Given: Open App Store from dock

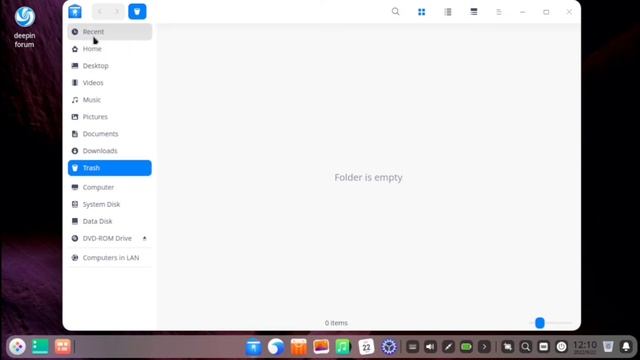Looking at the screenshot, I should click(298, 347).
